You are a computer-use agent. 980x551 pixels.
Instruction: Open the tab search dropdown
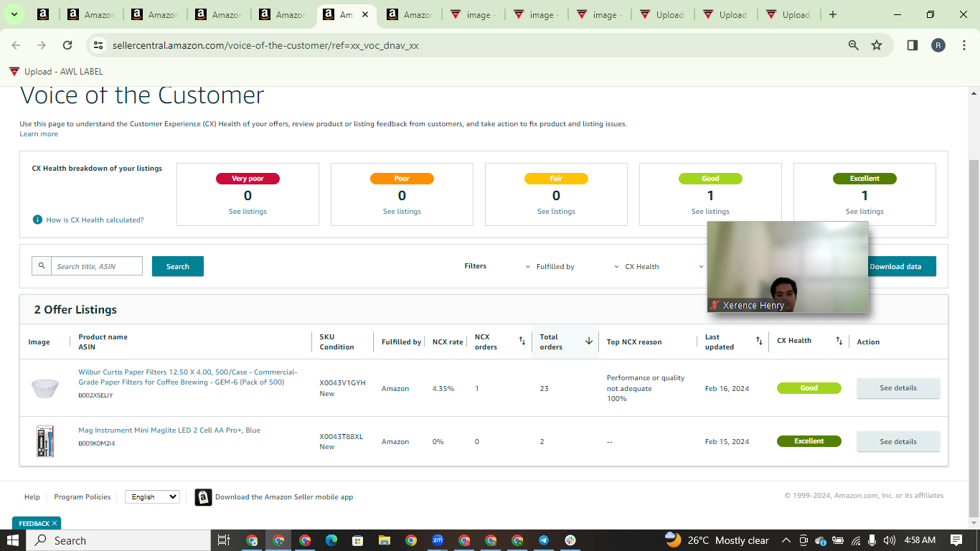(14, 14)
